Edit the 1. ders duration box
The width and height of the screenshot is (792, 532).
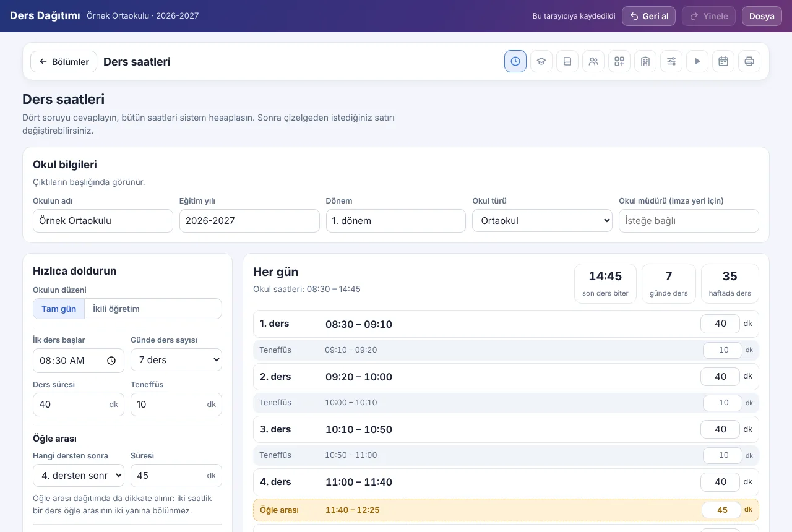[720, 324]
